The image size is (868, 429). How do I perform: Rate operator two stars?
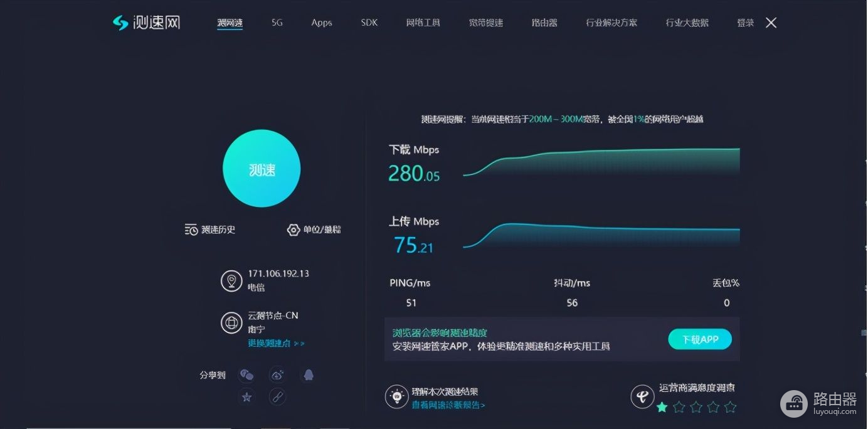[x=679, y=407]
